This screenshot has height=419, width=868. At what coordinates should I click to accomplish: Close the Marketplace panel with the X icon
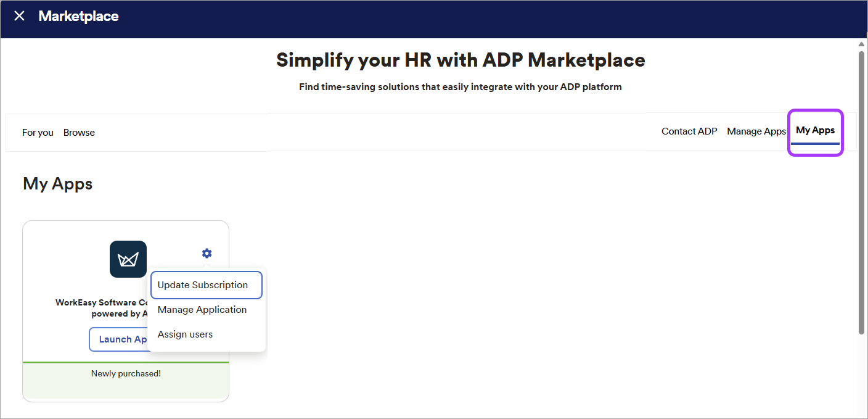point(20,16)
